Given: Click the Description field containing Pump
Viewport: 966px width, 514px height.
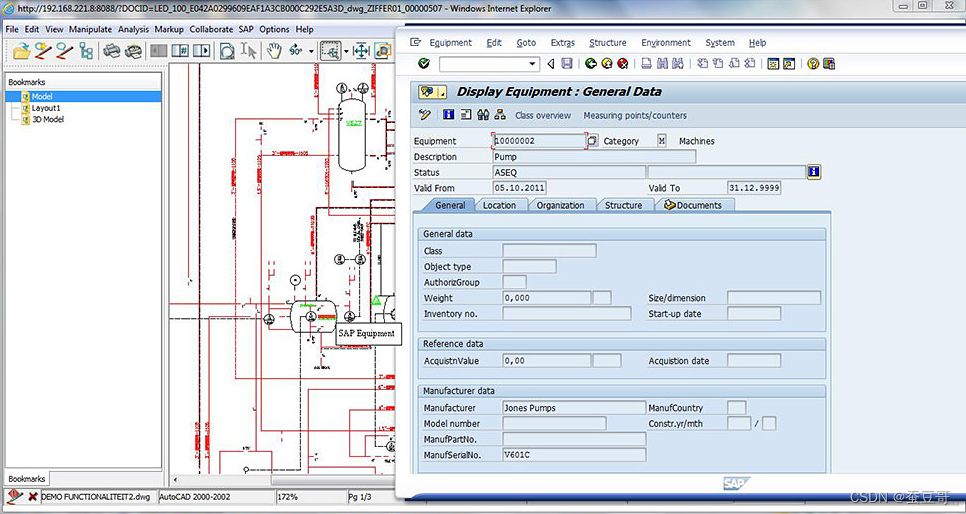Looking at the screenshot, I should coord(595,157).
